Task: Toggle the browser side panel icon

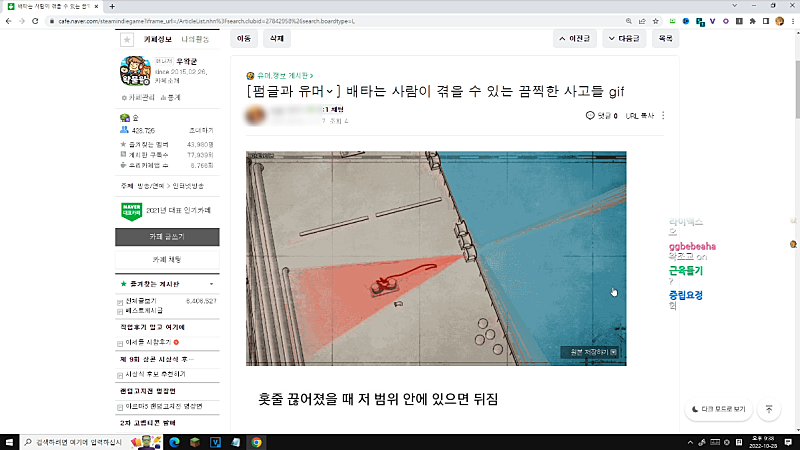Action: pyautogui.click(x=766, y=21)
